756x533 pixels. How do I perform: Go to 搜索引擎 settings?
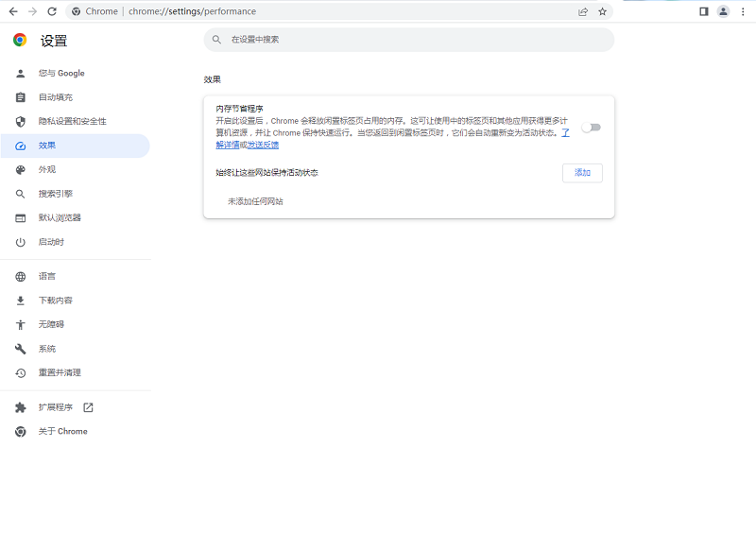55,194
